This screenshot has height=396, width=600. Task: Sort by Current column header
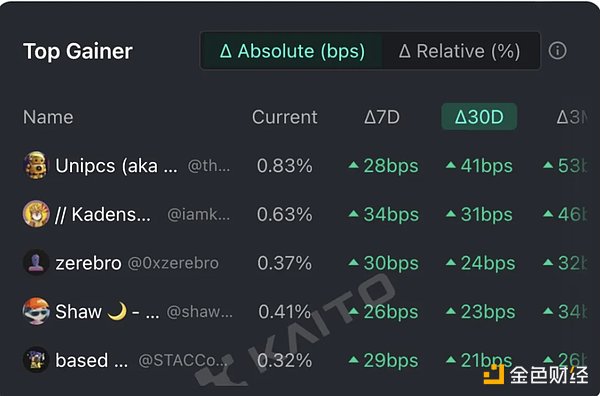(285, 117)
